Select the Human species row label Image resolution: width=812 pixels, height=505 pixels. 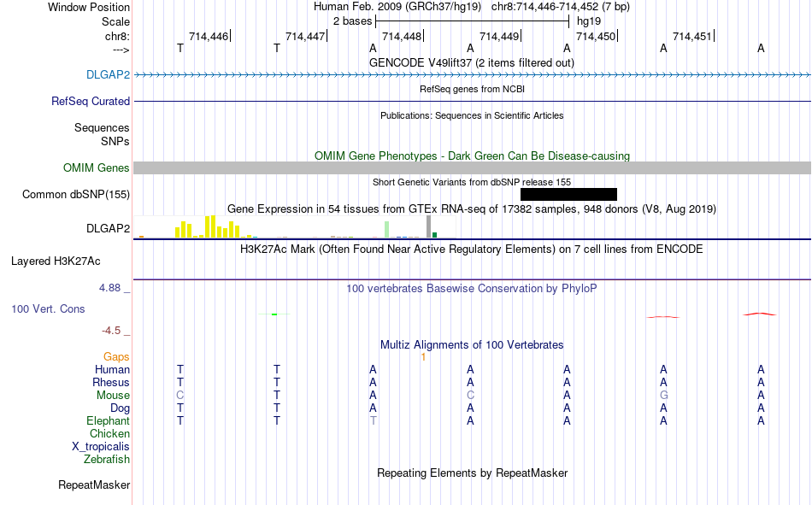(112, 369)
